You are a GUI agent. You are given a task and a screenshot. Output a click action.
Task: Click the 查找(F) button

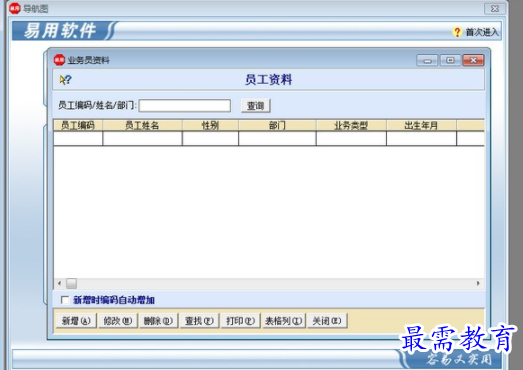(x=199, y=321)
